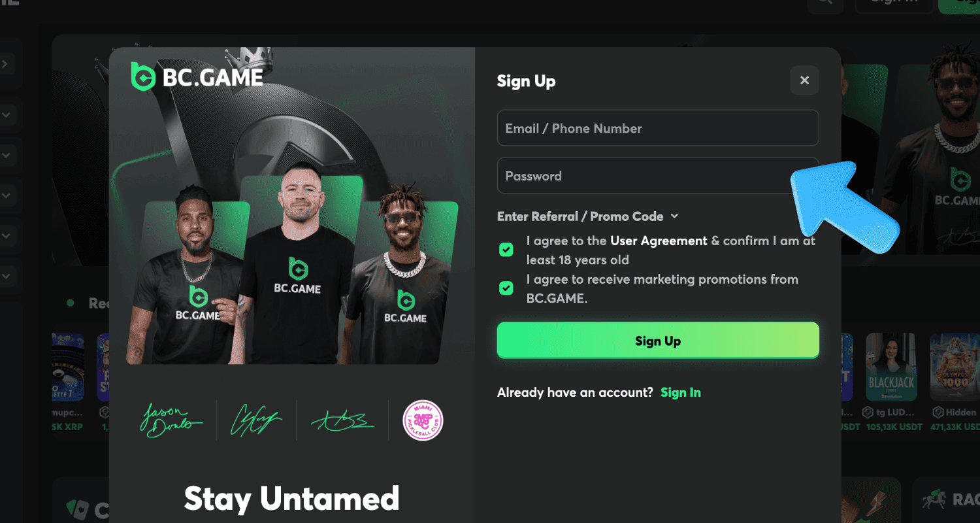Screen dimensions: 980x523
Task: Uncheck the marketing promotions checkbox
Action: pos(506,288)
